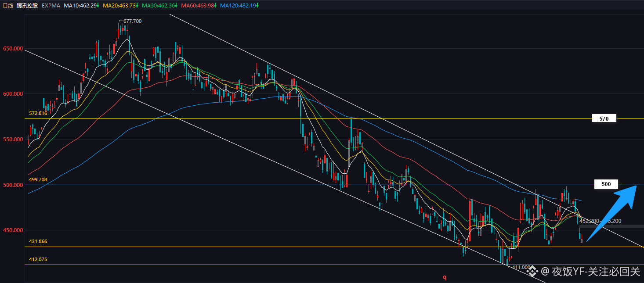644x283 pixels.
Task: Click the 572.816 horizontal line label
Action: [x=38, y=113]
